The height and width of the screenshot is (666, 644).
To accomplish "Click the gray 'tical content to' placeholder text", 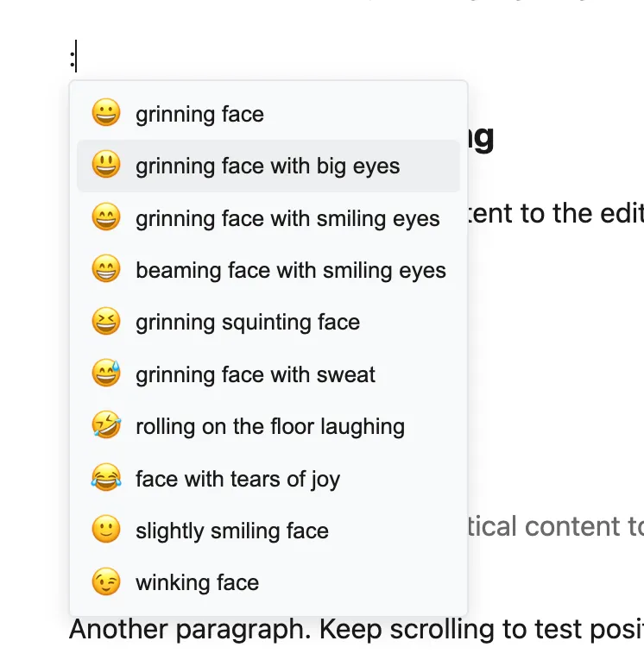I will [556, 527].
